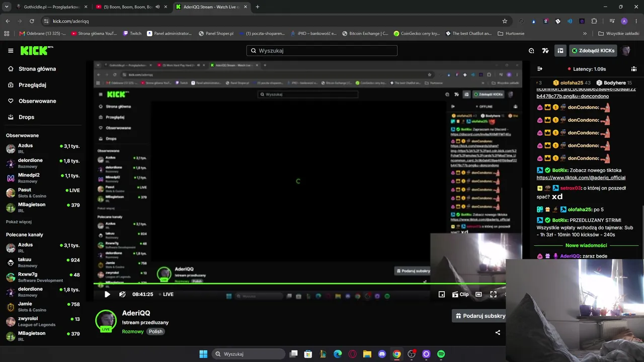Click the Zdobądź KICKs button
The width and height of the screenshot is (644, 362).
tap(593, 51)
